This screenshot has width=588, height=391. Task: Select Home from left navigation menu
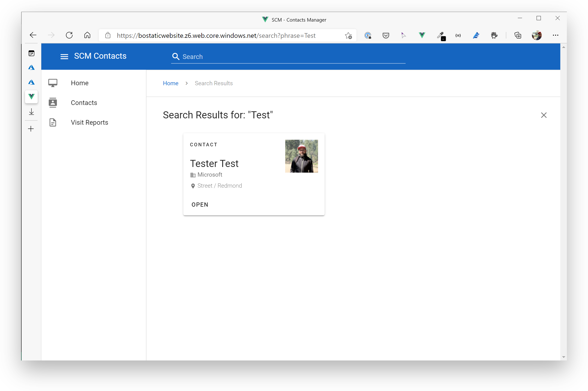[x=80, y=82]
